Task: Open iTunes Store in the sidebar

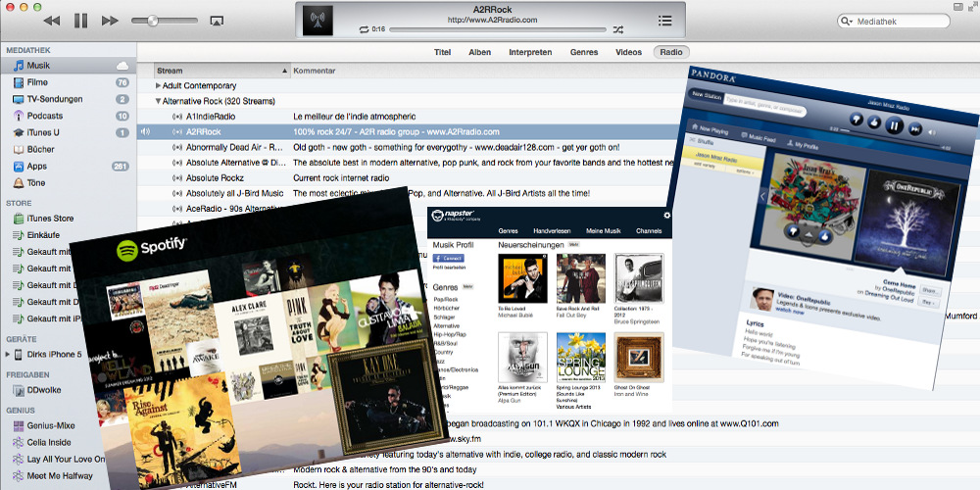Action: point(69,219)
